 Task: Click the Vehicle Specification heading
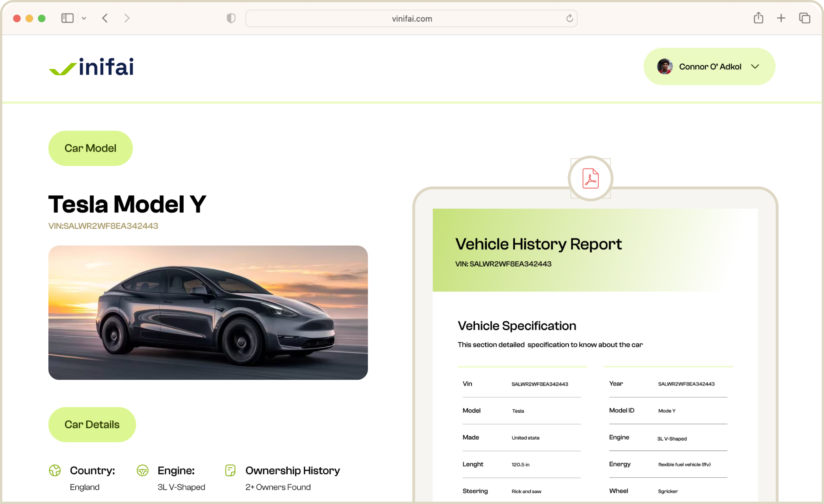click(517, 326)
